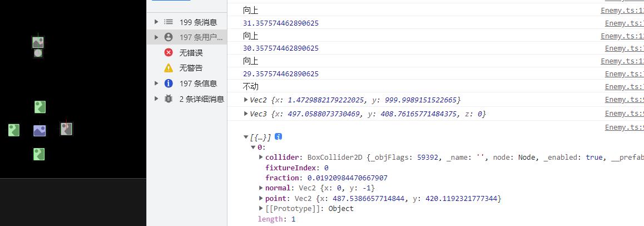Image resolution: width=644 pixels, height=226 pixels.
Task: Click the blue image sprite in game view
Action: 39,130
